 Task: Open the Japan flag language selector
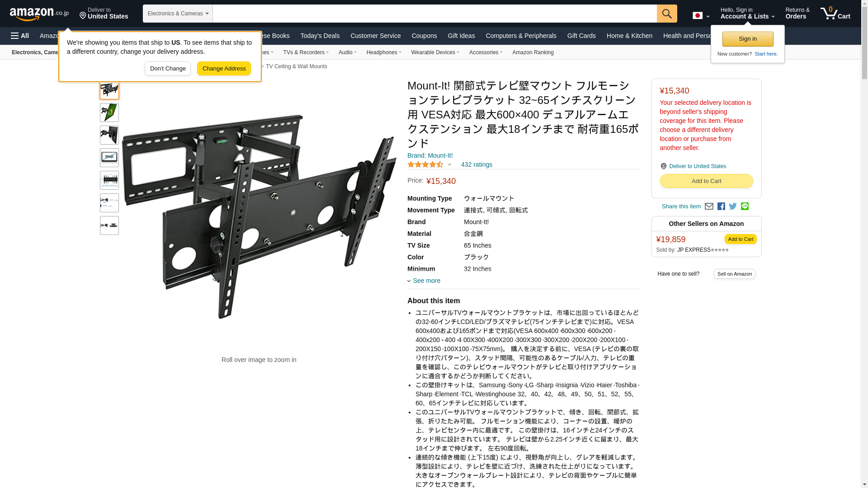(701, 16)
